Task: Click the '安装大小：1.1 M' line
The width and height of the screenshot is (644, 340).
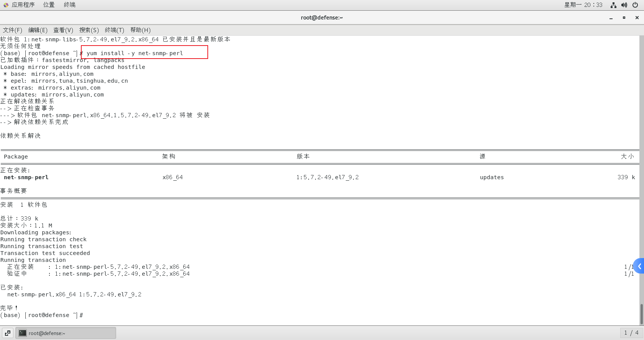Action: coord(26,225)
